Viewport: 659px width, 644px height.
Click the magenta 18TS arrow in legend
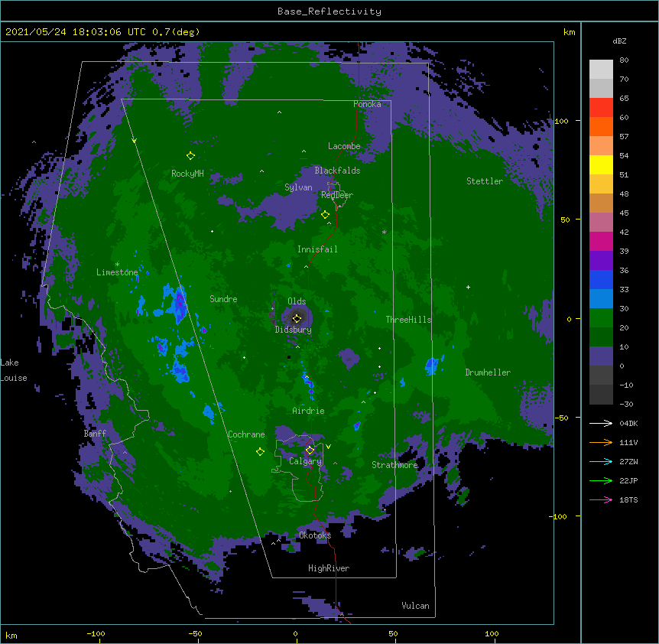(x=601, y=499)
